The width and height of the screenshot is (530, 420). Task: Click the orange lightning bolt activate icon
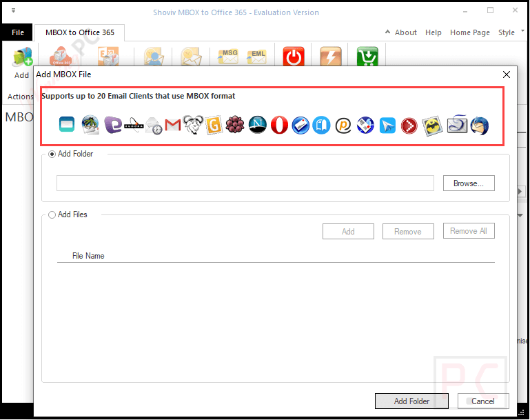point(331,56)
